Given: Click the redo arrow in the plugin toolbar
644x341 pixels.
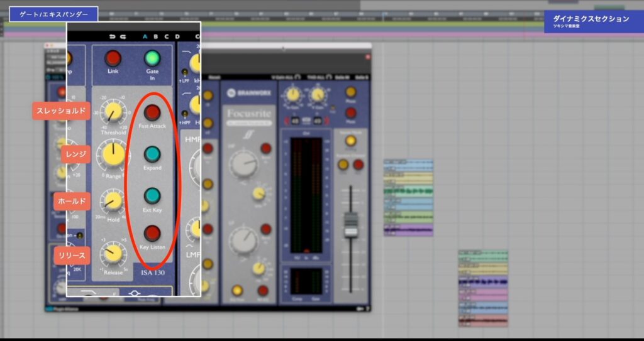Looking at the screenshot, I should click(123, 36).
